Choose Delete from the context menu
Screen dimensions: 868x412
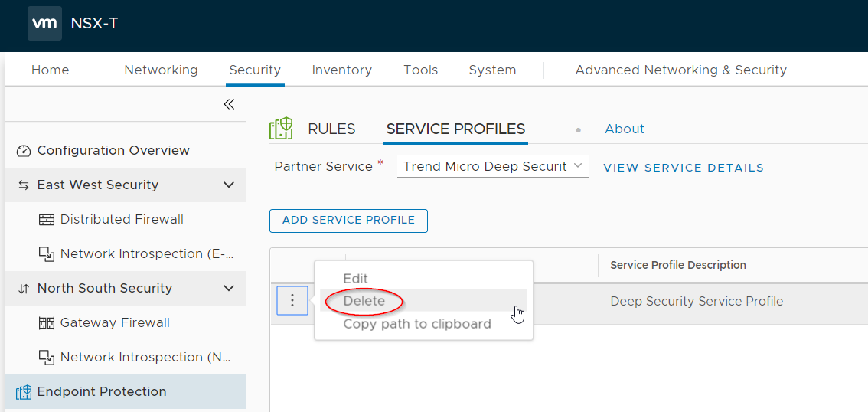[364, 301]
